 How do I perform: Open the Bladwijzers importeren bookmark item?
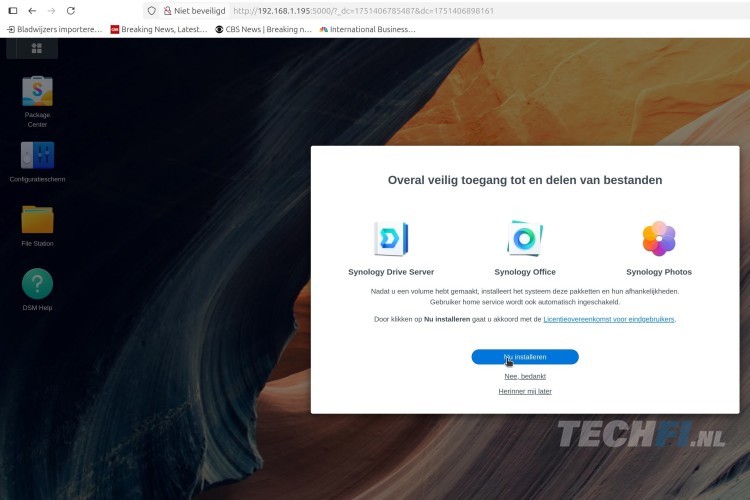click(55, 29)
